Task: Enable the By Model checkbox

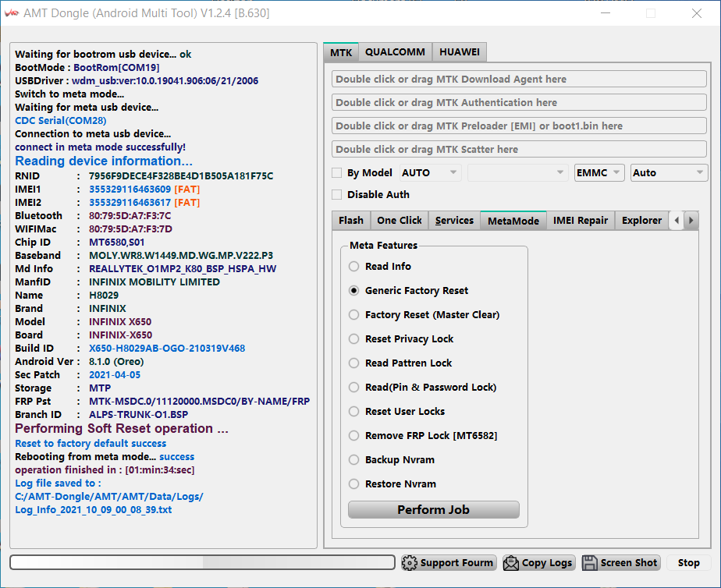Action: 337,173
